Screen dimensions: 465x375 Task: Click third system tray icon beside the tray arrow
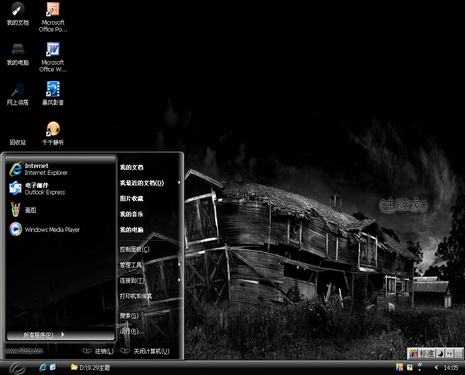[420, 367]
